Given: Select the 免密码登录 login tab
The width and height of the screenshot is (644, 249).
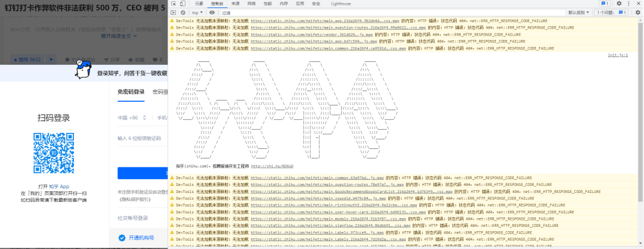Looking at the screenshot, I should pyautogui.click(x=131, y=92).
